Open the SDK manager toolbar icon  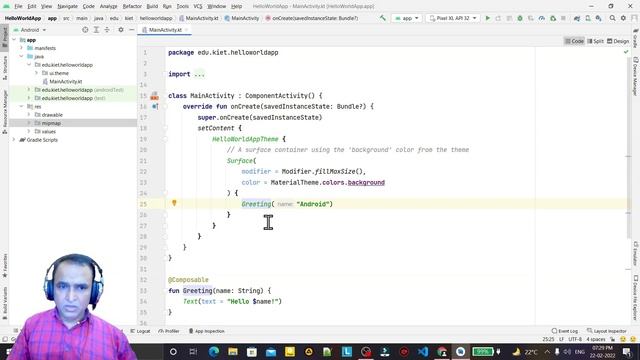[598, 18]
